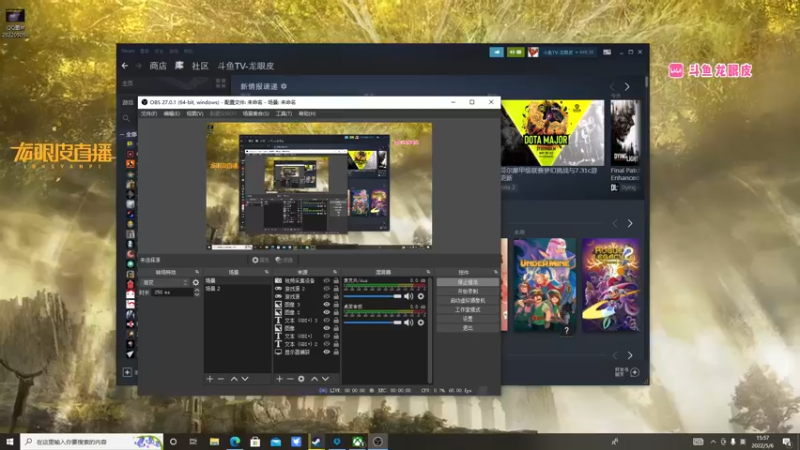Show next recent games row in Steam
The height and width of the screenshot is (450, 800).
[x=630, y=223]
